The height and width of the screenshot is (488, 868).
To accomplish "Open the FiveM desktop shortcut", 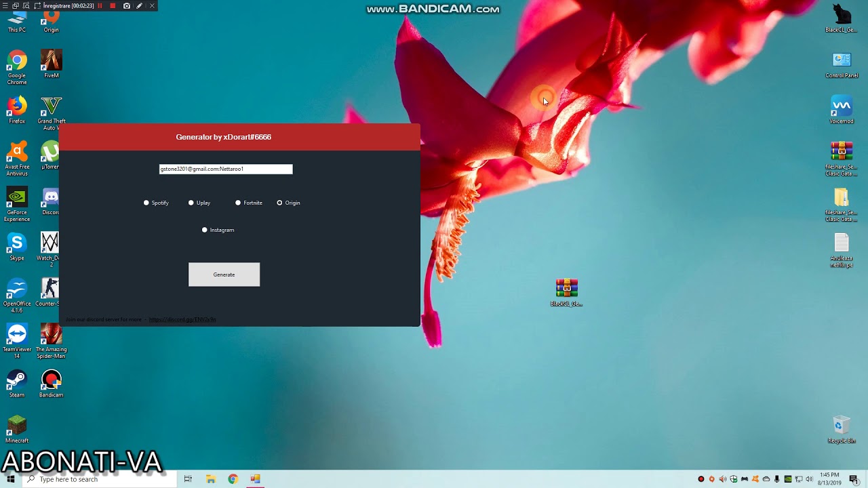I will pyautogui.click(x=51, y=64).
